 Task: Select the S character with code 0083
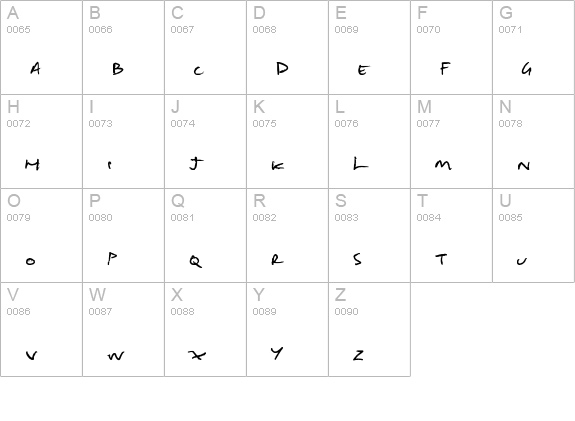(x=369, y=235)
